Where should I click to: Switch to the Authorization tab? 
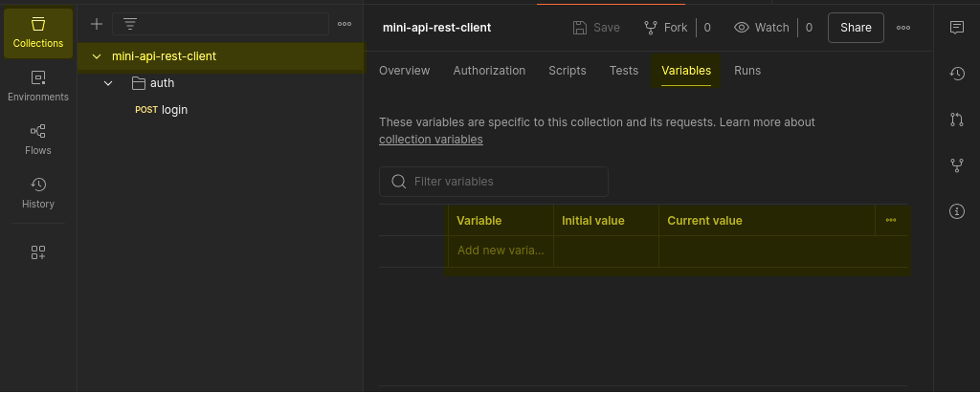[489, 71]
